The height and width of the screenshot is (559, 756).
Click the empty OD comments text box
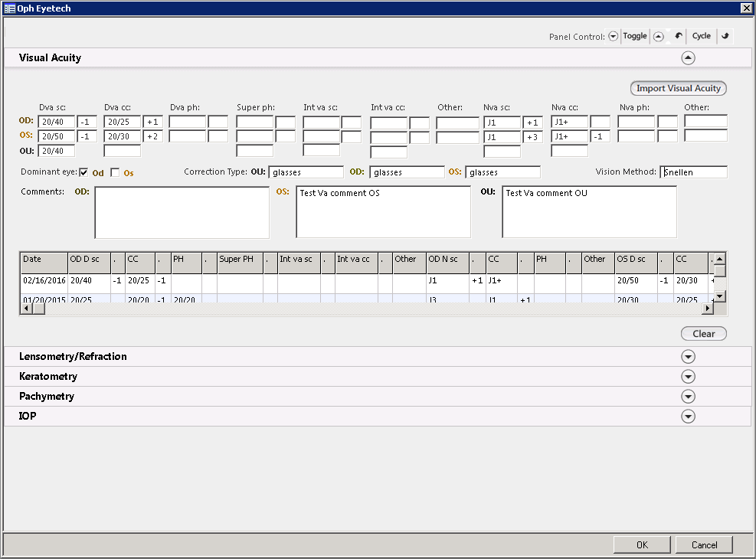(182, 213)
